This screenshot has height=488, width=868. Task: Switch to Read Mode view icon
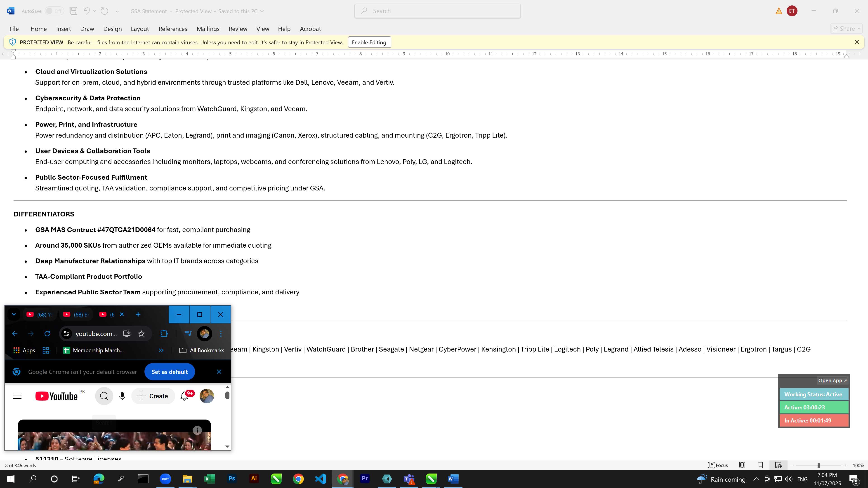742,465
